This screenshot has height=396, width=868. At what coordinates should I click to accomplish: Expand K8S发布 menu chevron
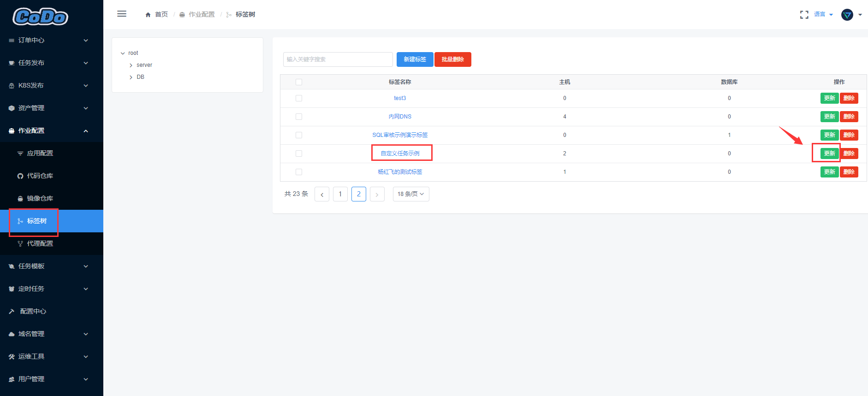tap(86, 86)
